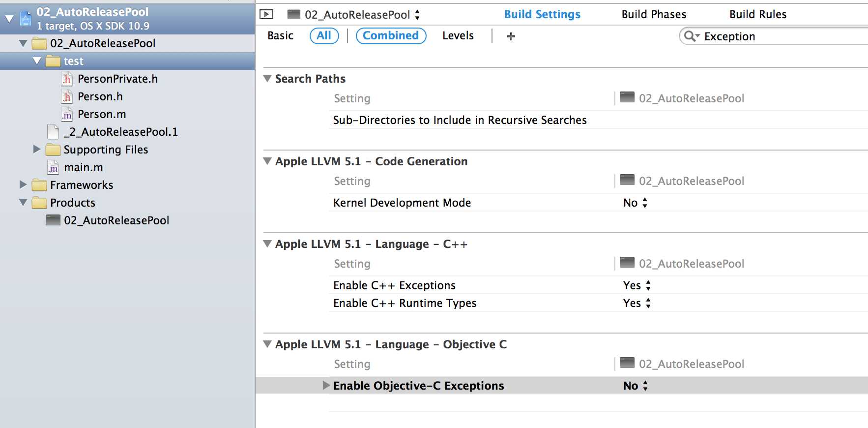Select Sub-Directories to Include in Recursive Searches
868x428 pixels.
(x=460, y=120)
